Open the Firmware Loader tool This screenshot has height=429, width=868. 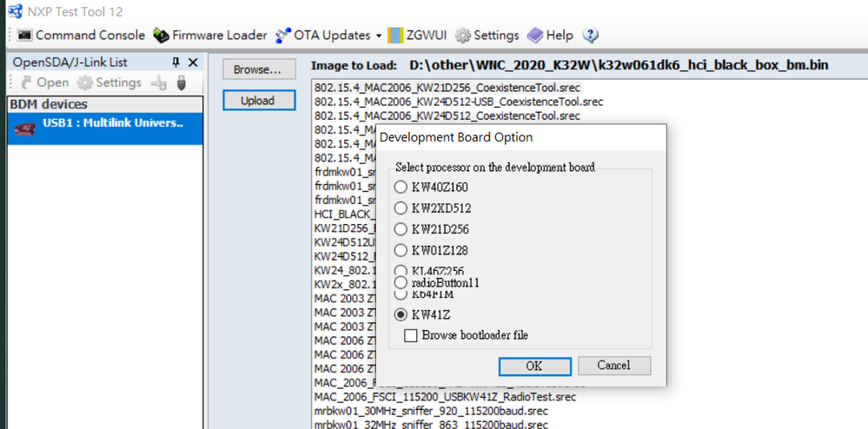pyautogui.click(x=209, y=36)
